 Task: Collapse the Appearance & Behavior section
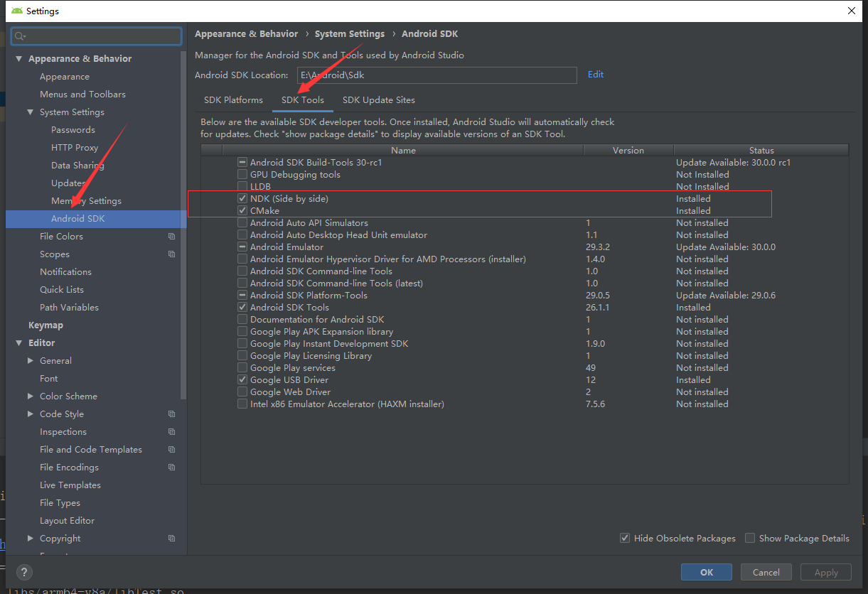[x=19, y=59]
